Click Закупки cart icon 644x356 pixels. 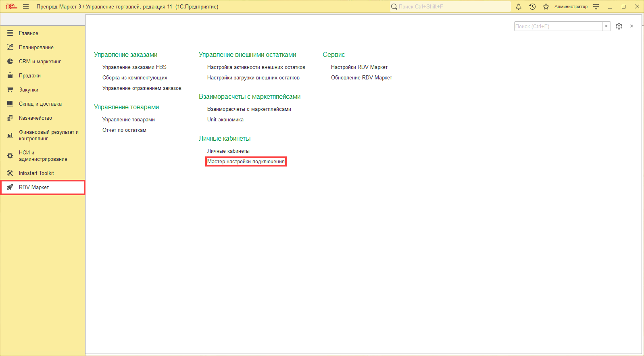(10, 90)
